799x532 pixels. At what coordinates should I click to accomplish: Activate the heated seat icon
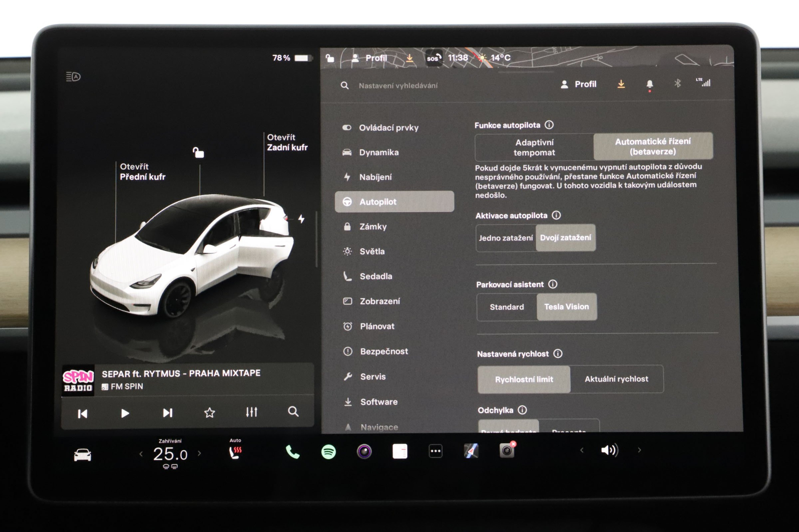[x=235, y=452]
